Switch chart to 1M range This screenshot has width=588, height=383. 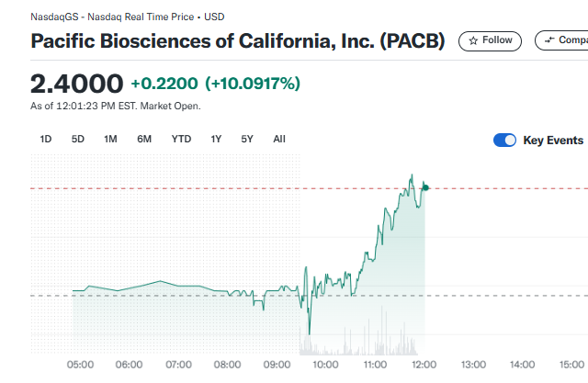110,140
